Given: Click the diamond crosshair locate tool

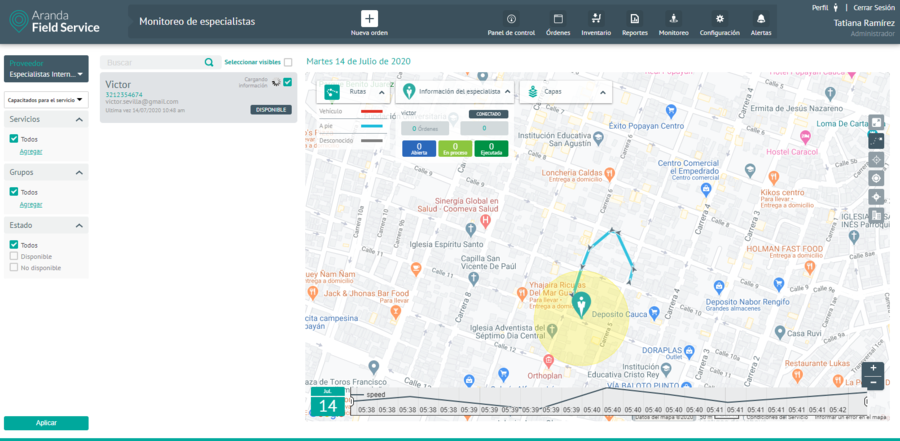Looking at the screenshot, I should (x=876, y=160).
